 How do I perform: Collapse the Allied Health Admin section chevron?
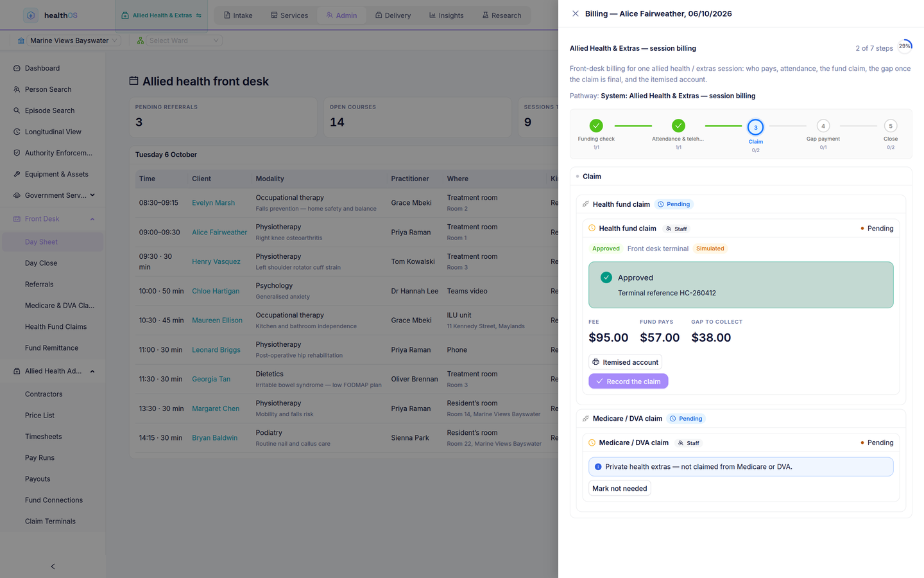click(92, 371)
